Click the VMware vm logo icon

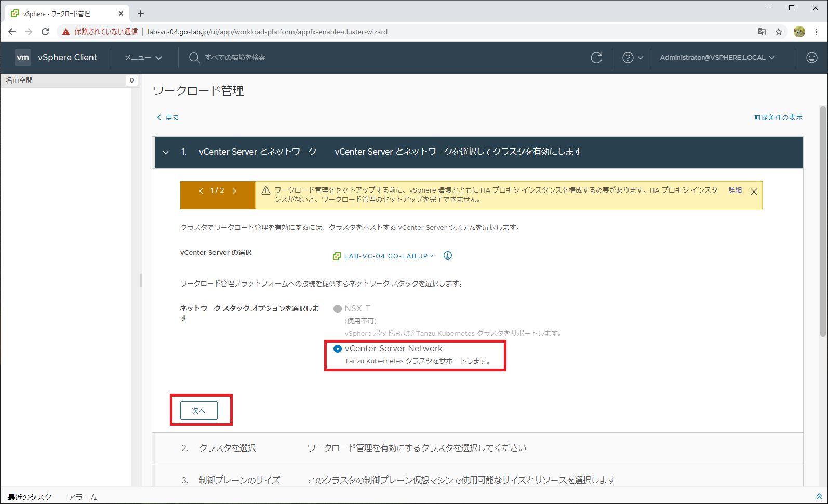[x=23, y=57]
